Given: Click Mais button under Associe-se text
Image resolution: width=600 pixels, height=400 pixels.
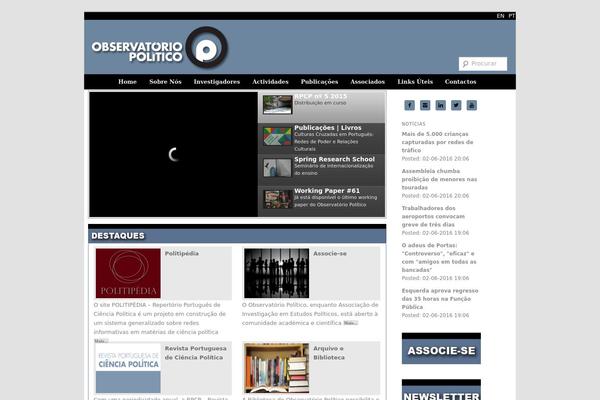Looking at the screenshot, I should [351, 323].
